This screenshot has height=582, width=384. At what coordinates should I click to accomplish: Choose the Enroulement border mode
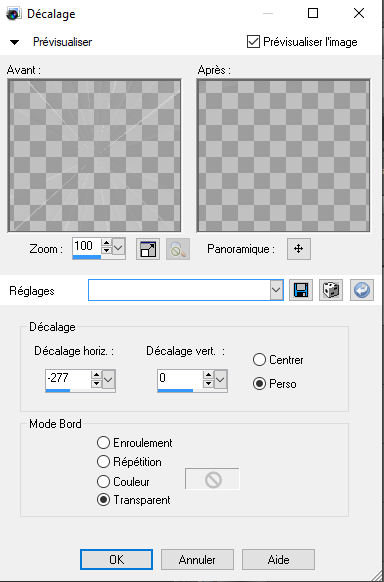pyautogui.click(x=103, y=443)
